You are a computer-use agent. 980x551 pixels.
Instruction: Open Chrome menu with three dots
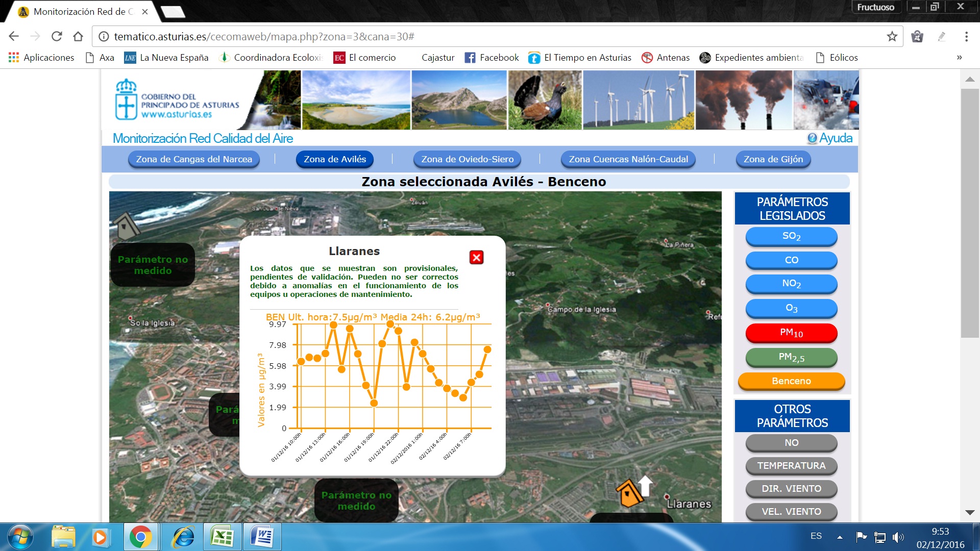point(966,37)
